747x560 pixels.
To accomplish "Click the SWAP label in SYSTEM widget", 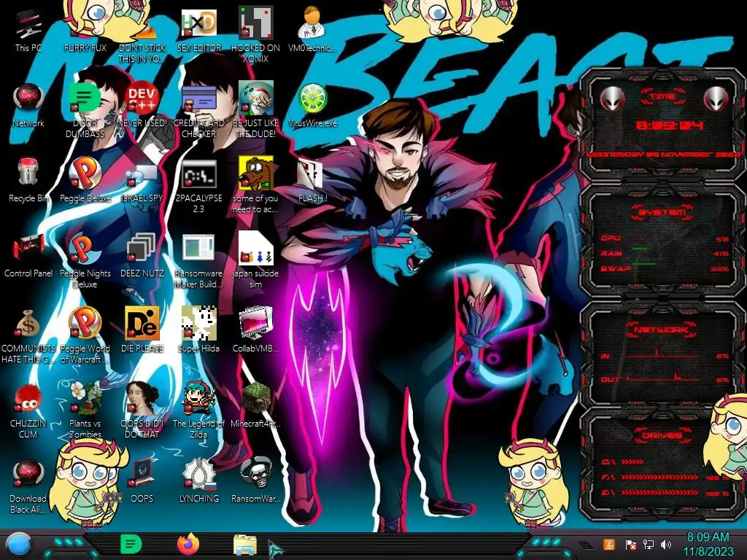I will (x=615, y=268).
